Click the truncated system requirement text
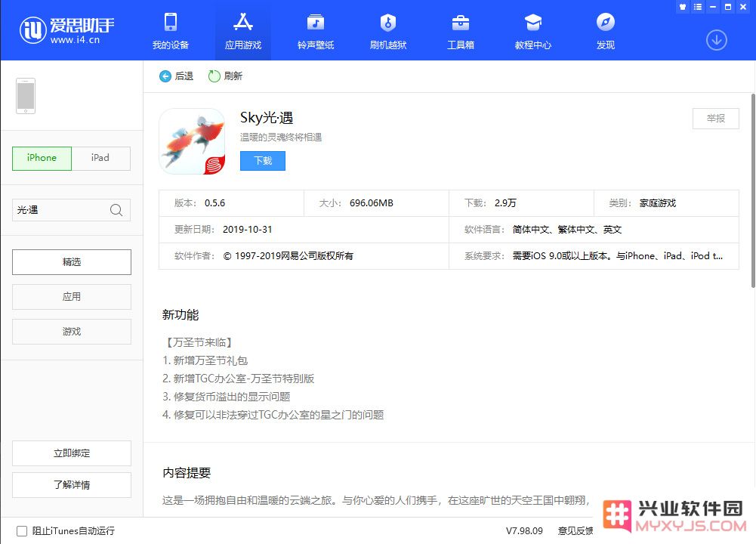The width and height of the screenshot is (756, 544). [618, 256]
